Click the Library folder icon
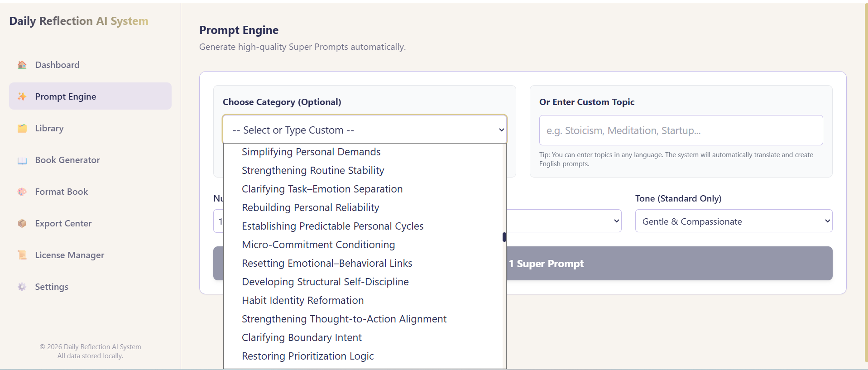The width and height of the screenshot is (868, 370). pos(22,128)
